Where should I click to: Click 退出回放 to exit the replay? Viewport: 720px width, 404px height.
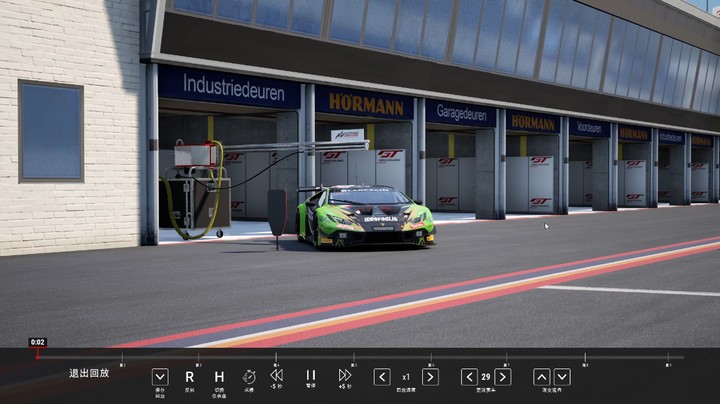(x=89, y=373)
